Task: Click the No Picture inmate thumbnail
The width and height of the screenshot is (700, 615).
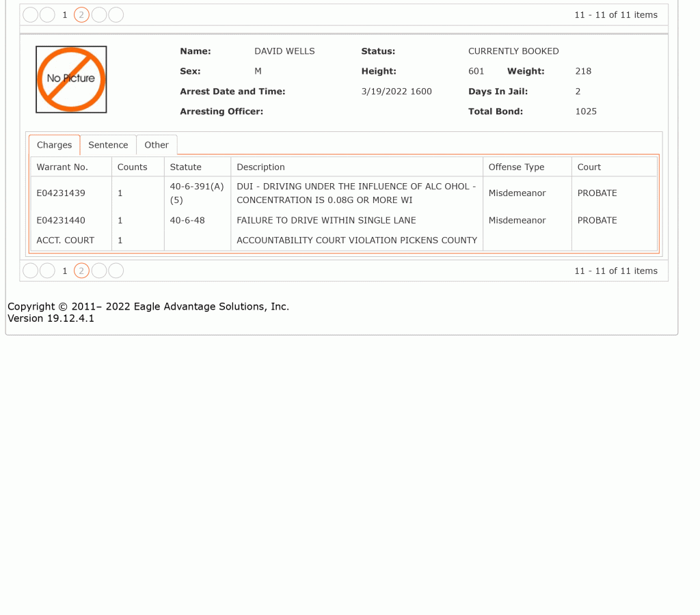Action: pos(71,79)
